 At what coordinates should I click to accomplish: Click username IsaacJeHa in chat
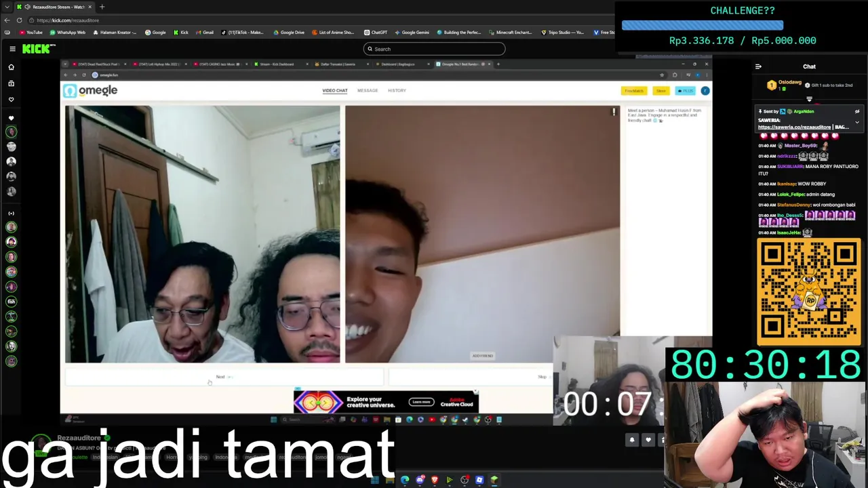point(789,232)
